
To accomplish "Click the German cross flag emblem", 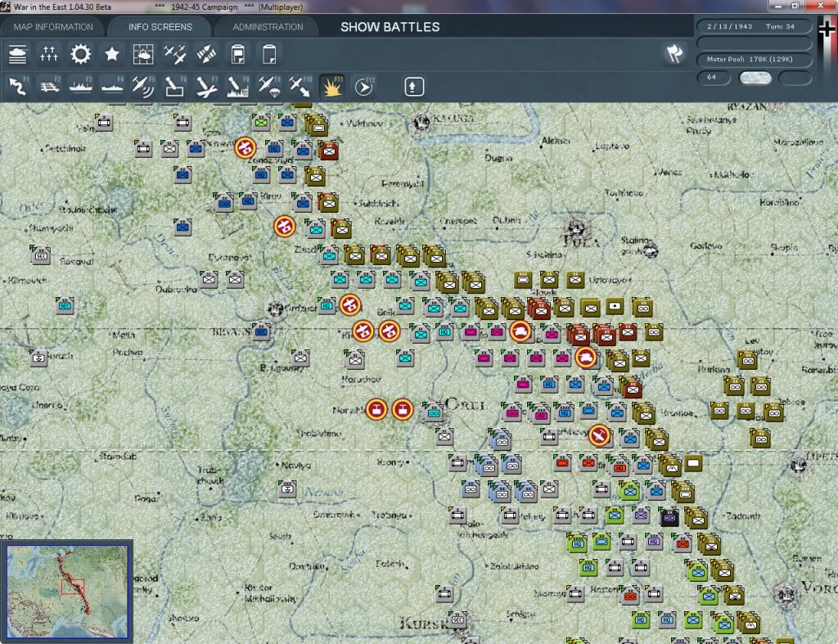I will pos(827,28).
